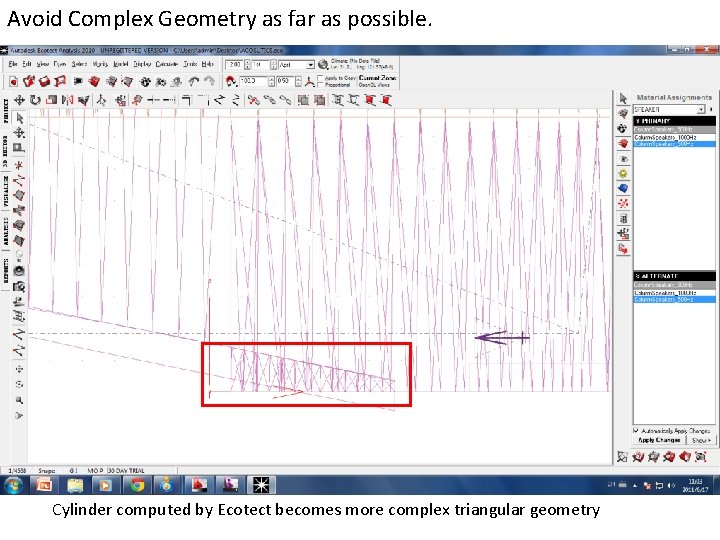Select highlighted ColumnSpeakers_500Hz in Primary list
Image resolution: width=720 pixels, height=540 pixels.
(674, 144)
